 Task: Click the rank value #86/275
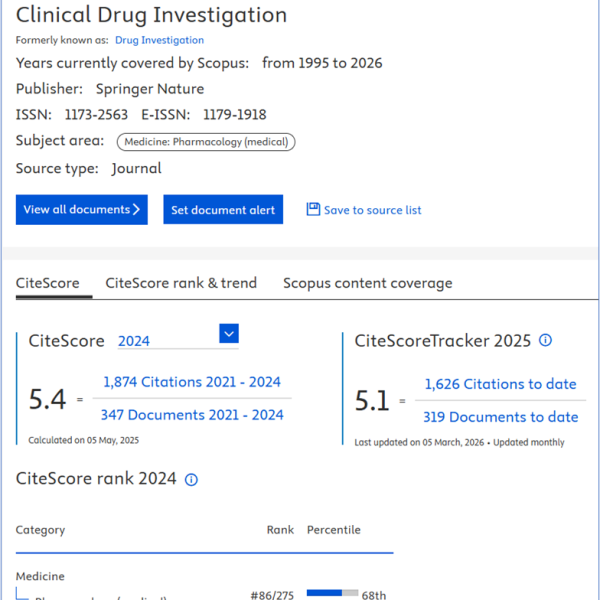point(272,595)
